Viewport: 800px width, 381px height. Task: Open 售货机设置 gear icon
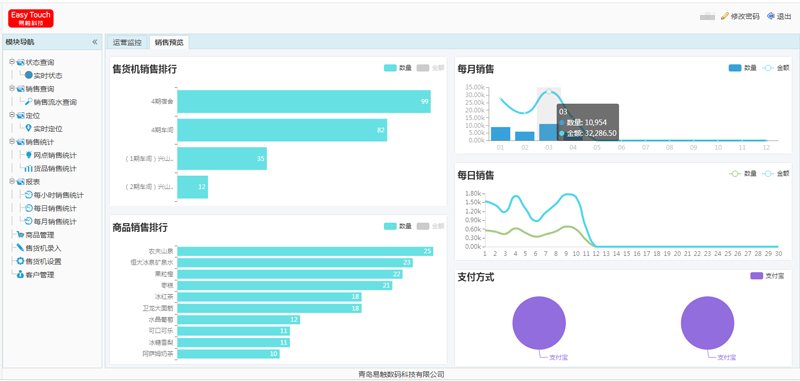click(x=20, y=261)
